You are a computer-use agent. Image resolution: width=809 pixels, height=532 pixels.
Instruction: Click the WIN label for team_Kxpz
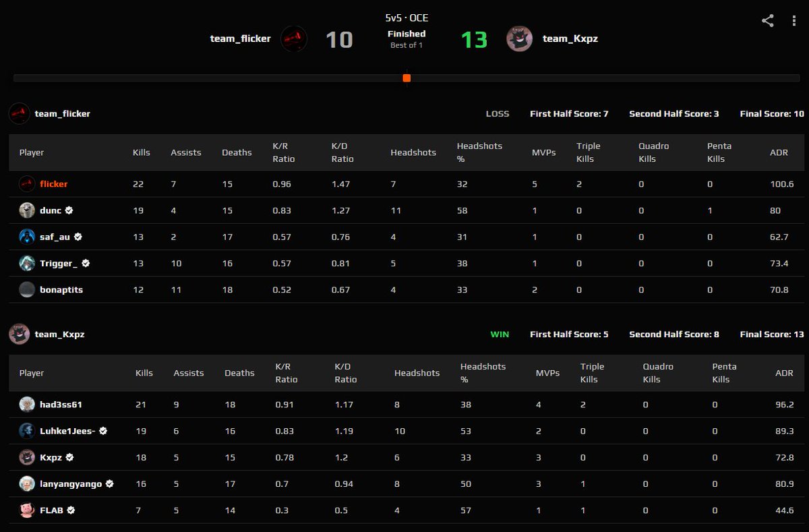point(500,334)
